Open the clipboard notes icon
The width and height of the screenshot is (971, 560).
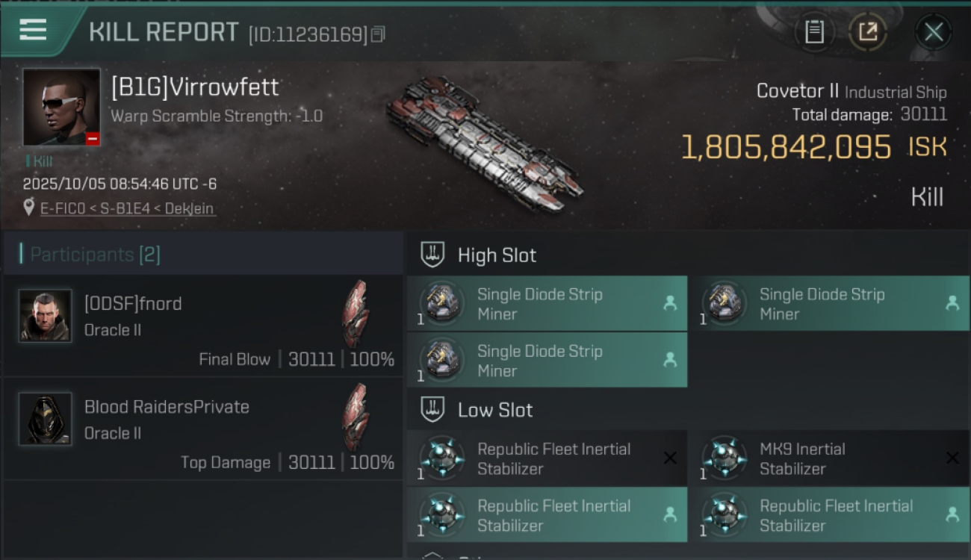(814, 31)
